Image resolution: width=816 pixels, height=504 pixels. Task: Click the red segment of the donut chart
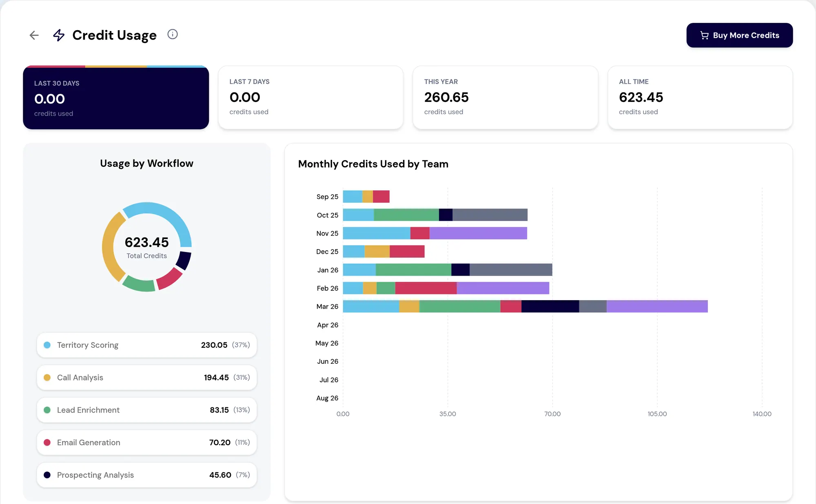(x=170, y=279)
